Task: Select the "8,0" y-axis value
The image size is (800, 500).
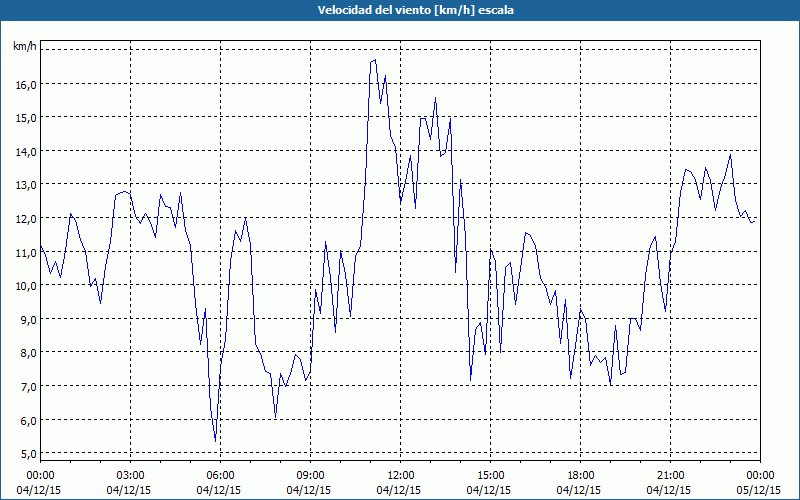Action: coord(28,353)
